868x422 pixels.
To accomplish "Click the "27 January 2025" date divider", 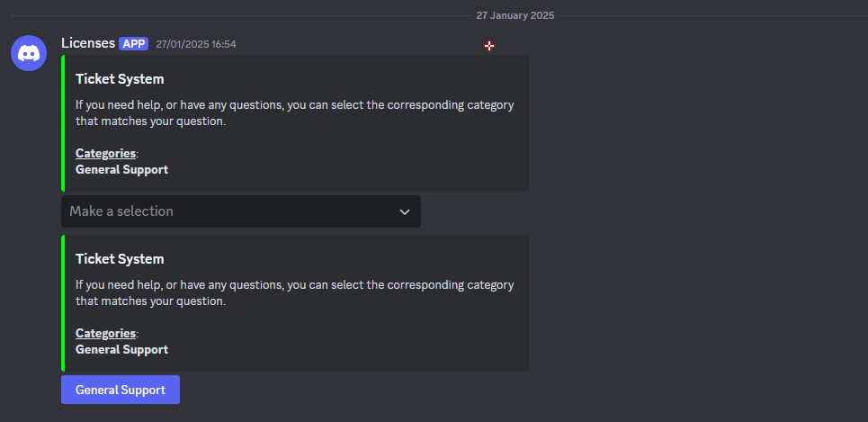I will click(x=515, y=15).
